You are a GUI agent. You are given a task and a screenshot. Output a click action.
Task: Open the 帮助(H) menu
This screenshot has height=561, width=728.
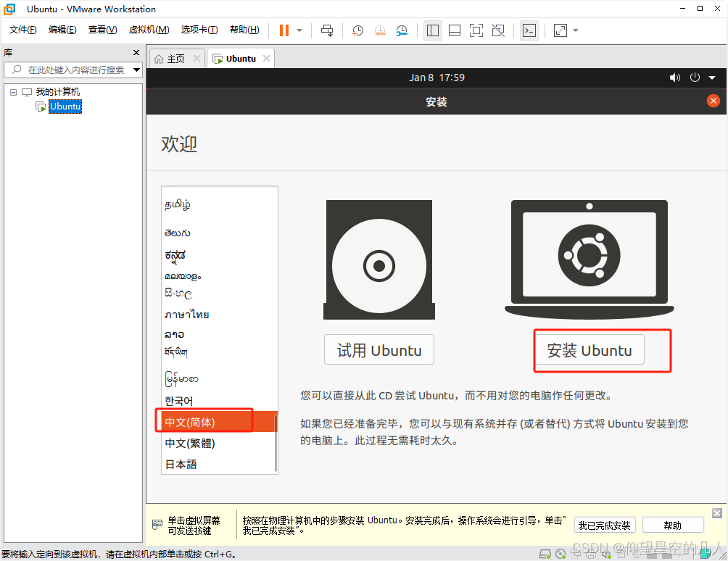244,30
